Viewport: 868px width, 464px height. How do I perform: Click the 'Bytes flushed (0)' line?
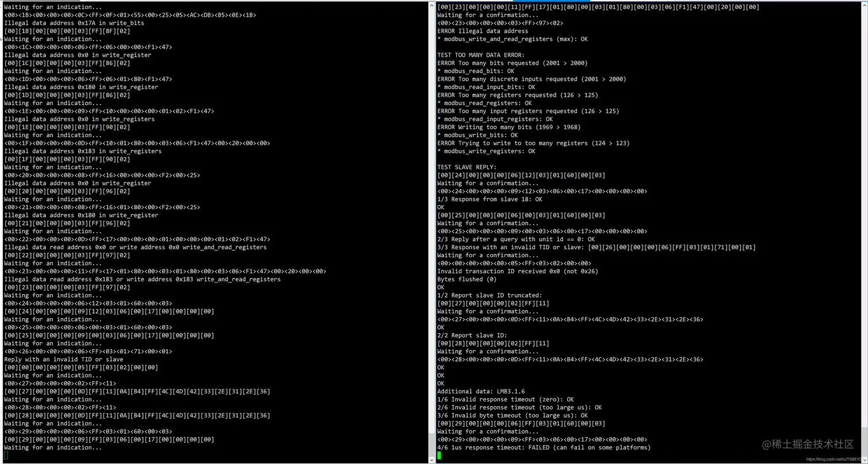(x=467, y=279)
